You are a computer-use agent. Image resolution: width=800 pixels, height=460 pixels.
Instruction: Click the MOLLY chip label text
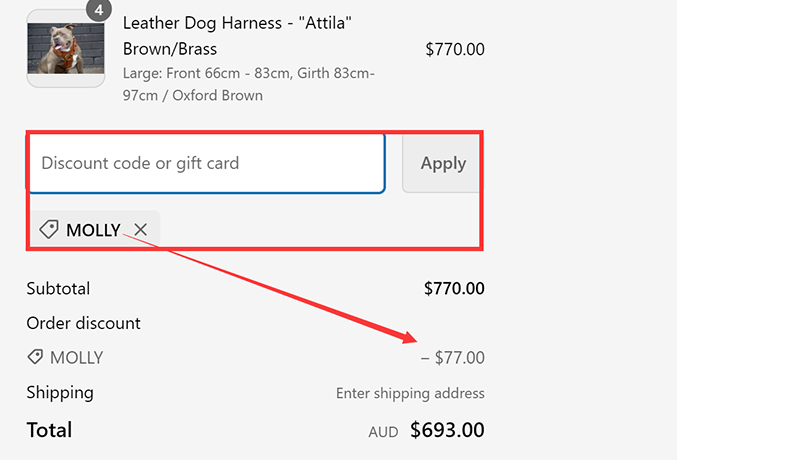click(x=93, y=231)
